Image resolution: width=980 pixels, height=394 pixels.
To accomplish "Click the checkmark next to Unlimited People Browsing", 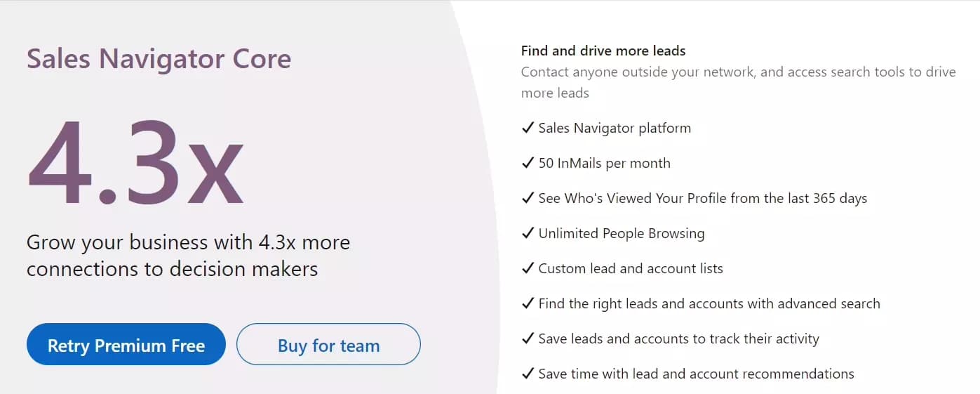I will click(x=528, y=233).
